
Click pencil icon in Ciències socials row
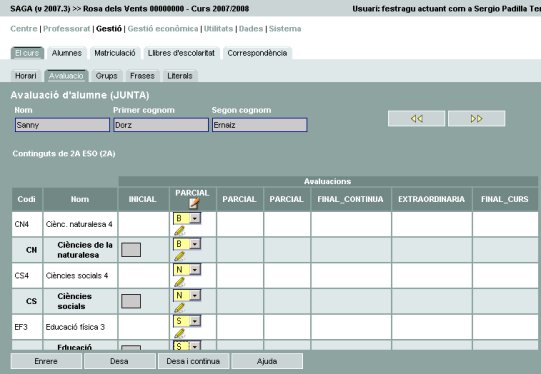pyautogui.click(x=179, y=307)
